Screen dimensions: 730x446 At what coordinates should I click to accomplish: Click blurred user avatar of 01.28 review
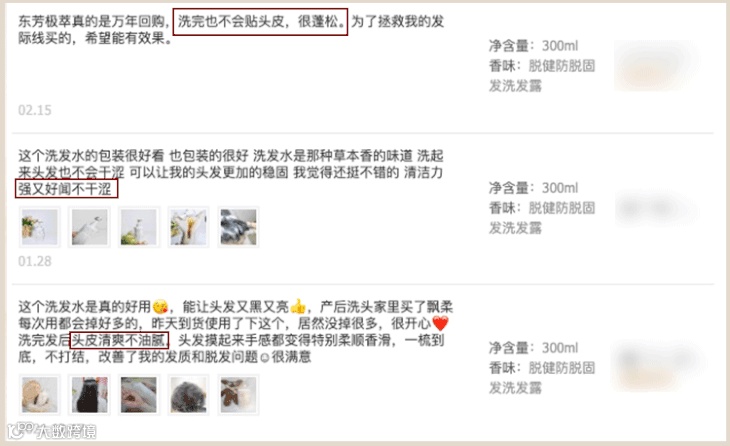[656, 208]
